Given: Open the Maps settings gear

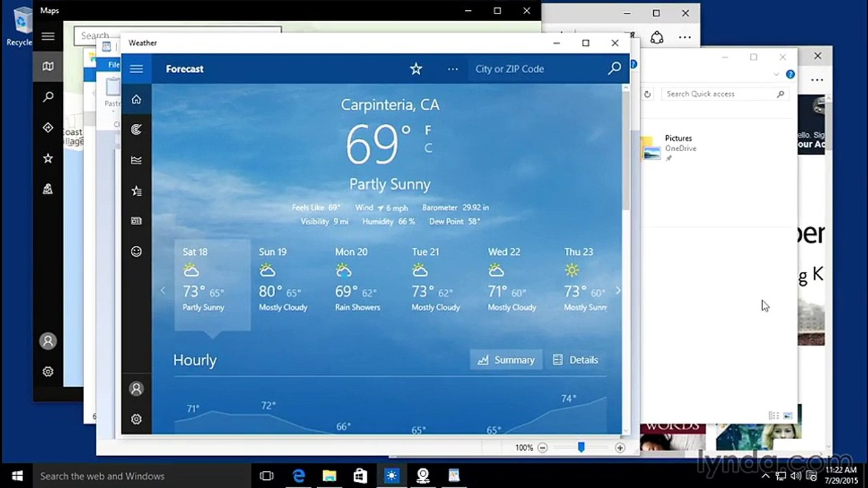Looking at the screenshot, I should pyautogui.click(x=47, y=371).
